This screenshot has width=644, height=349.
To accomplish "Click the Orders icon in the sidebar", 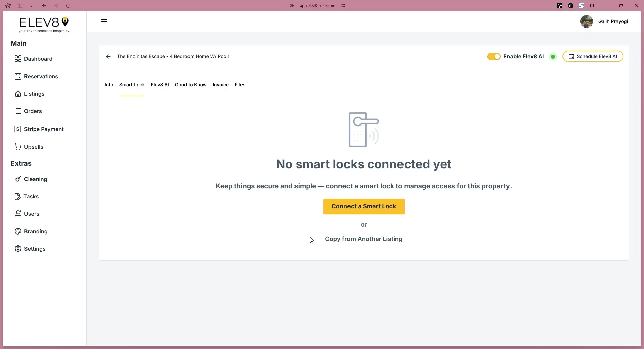I will point(18,111).
